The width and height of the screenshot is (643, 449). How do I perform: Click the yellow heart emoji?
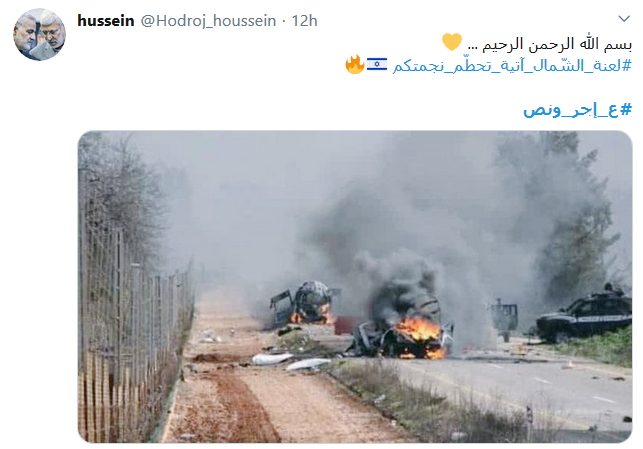(x=451, y=42)
